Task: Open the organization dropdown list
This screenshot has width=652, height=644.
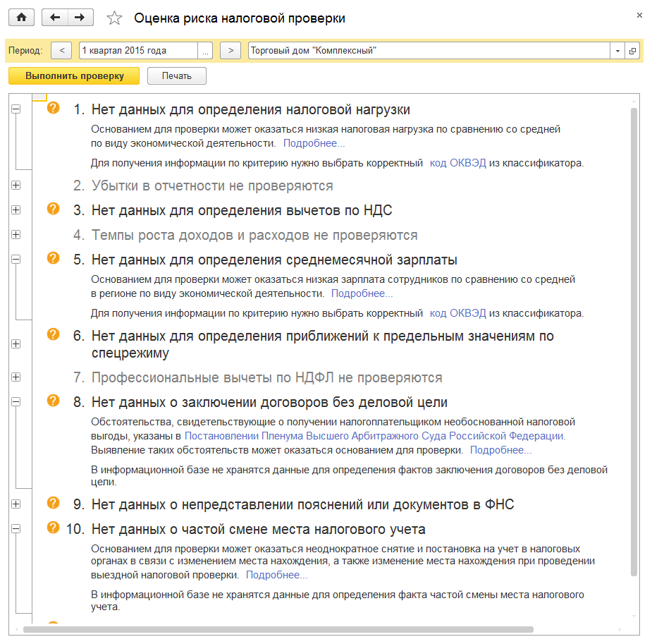Action: tap(617, 51)
